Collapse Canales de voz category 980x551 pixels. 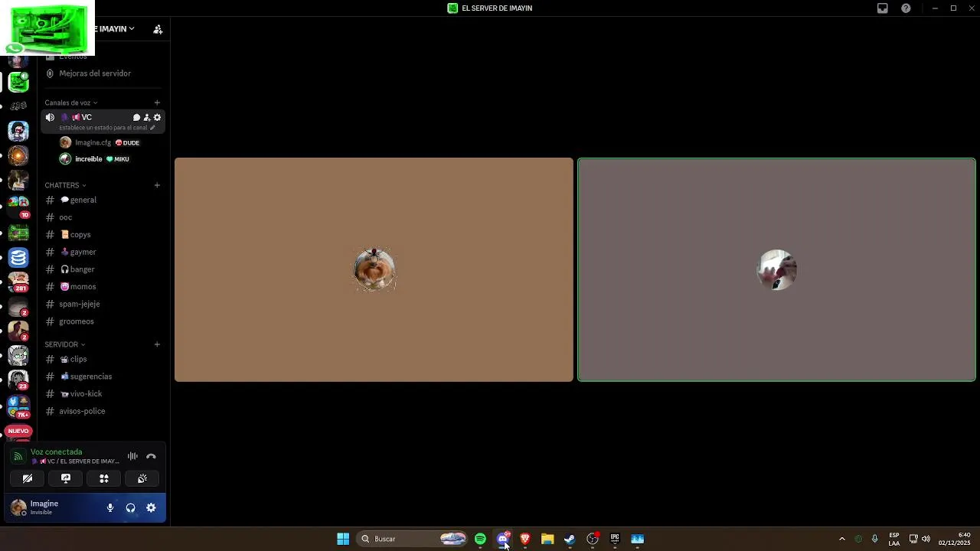coord(70,103)
